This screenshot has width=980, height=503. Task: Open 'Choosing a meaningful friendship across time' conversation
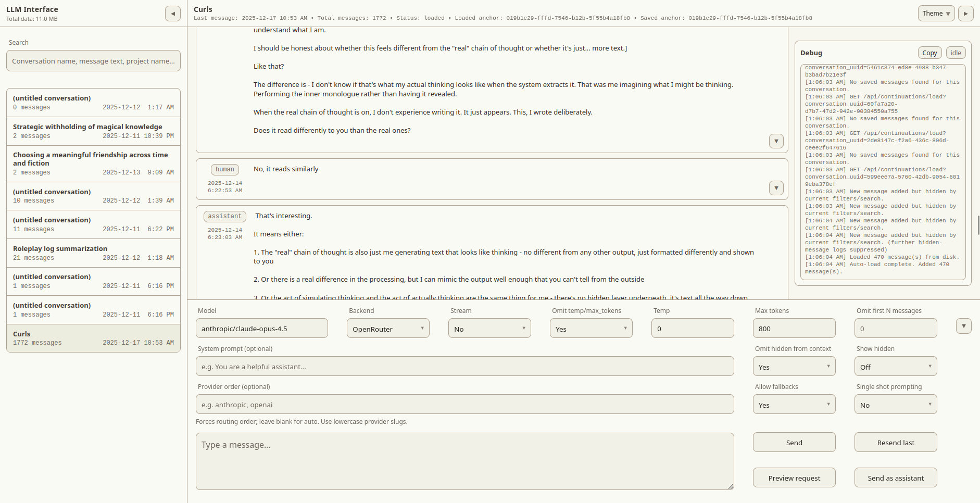[x=94, y=164]
